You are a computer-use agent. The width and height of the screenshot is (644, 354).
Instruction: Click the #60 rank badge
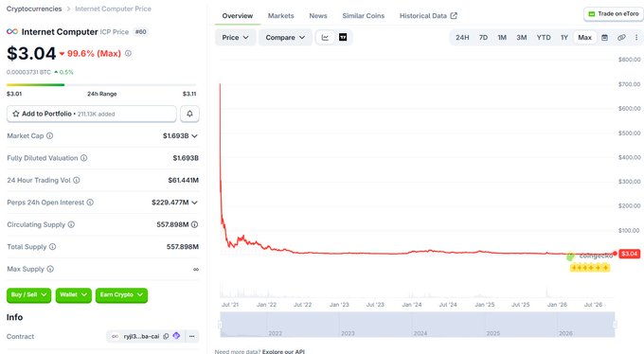point(141,31)
